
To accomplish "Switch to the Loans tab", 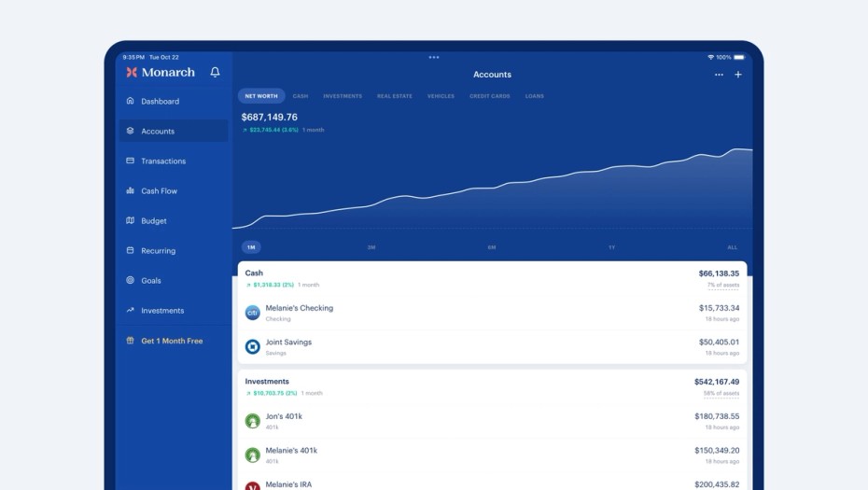I will [x=535, y=96].
